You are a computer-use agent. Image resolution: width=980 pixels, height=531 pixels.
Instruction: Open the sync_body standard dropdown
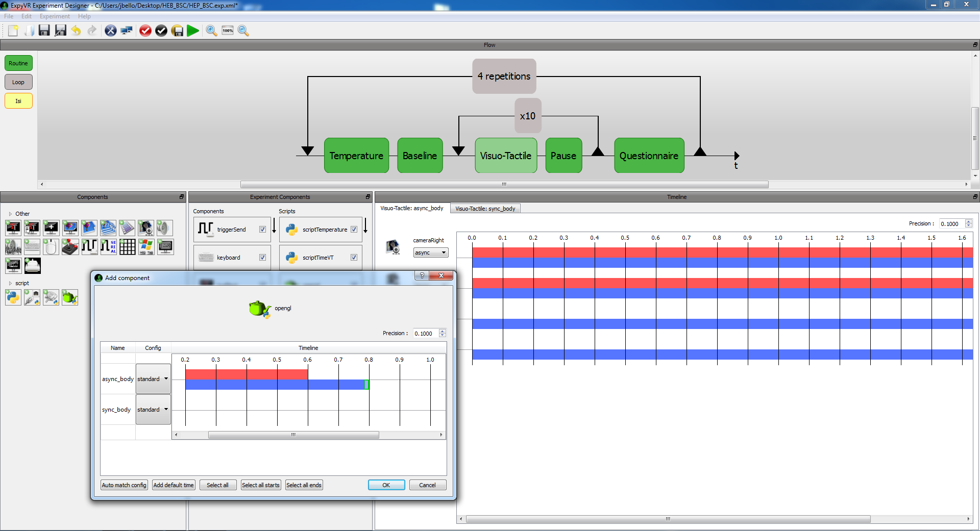[x=153, y=410]
